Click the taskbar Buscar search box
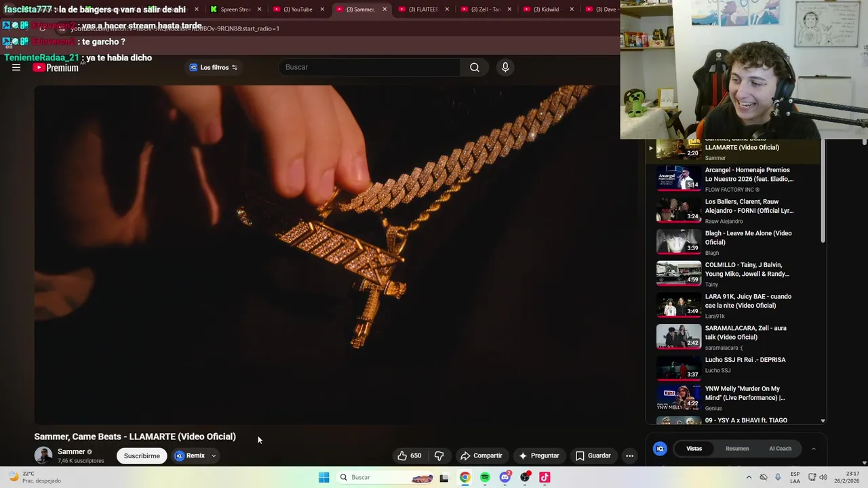The height and width of the screenshot is (488, 868). [385, 477]
